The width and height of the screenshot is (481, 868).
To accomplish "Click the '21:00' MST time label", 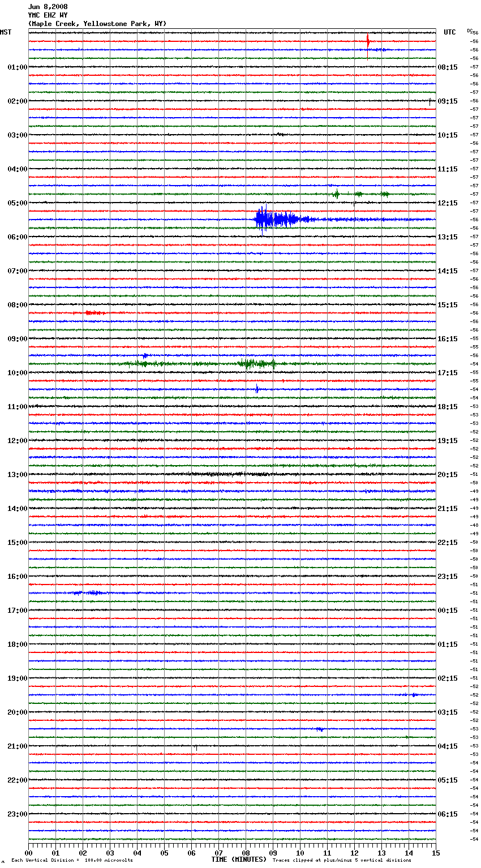I will (x=18, y=746).
